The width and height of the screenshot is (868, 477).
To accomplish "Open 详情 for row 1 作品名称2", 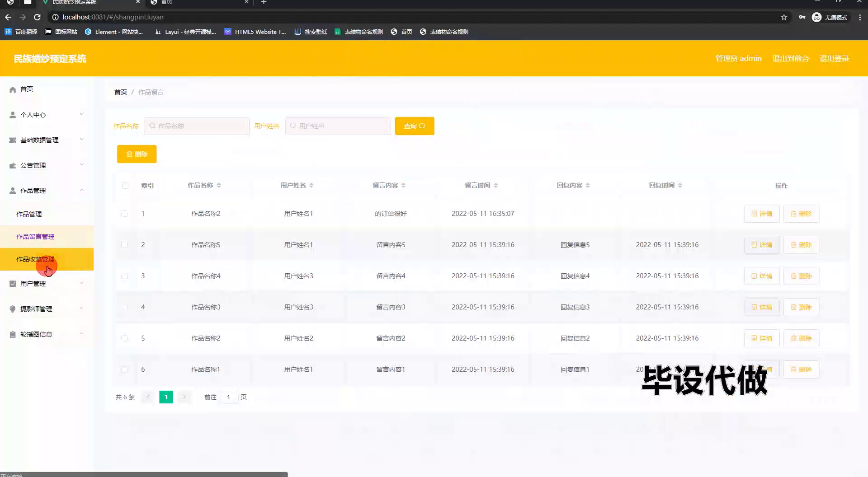I will click(x=762, y=214).
